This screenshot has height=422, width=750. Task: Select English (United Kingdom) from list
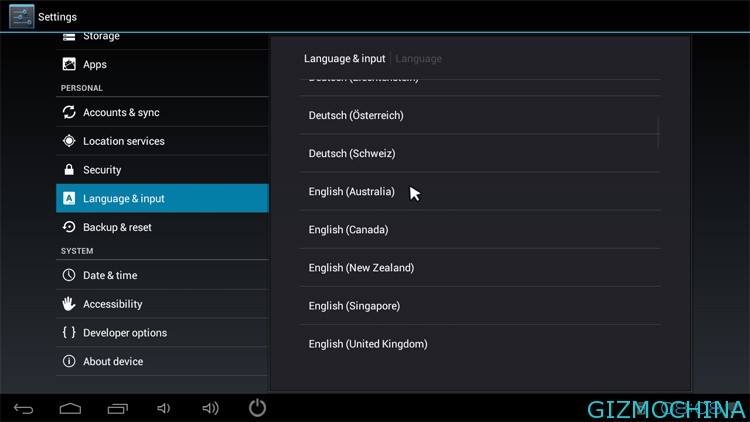tap(368, 344)
